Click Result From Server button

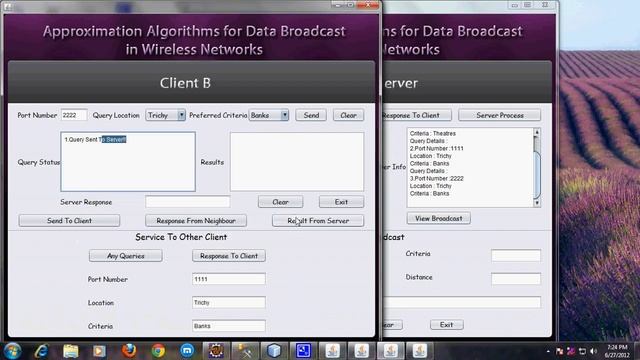point(318,220)
